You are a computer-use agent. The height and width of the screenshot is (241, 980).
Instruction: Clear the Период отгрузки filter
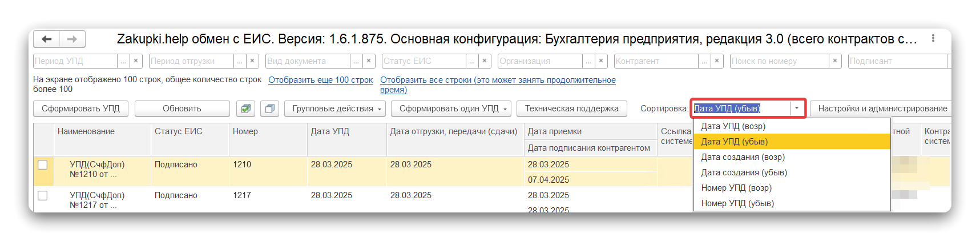click(252, 61)
